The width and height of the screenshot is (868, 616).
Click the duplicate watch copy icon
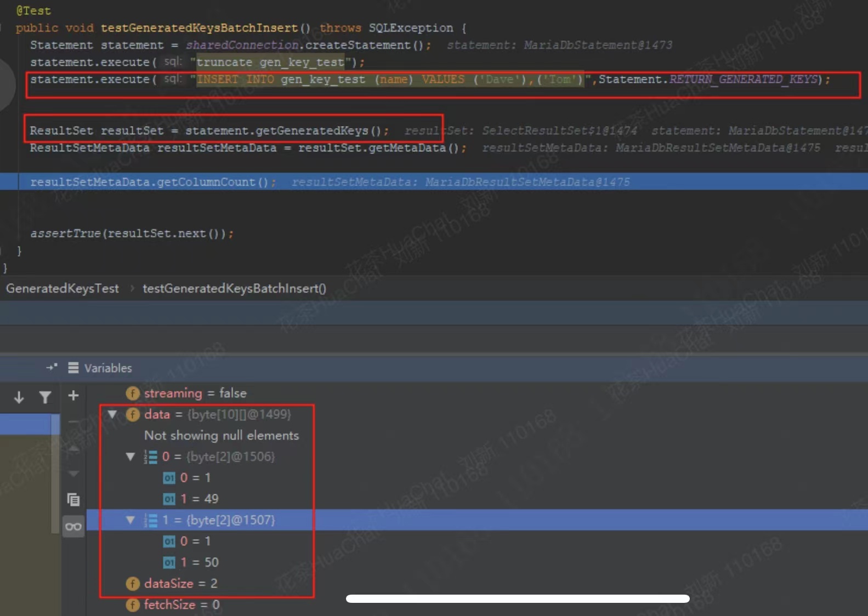(73, 499)
